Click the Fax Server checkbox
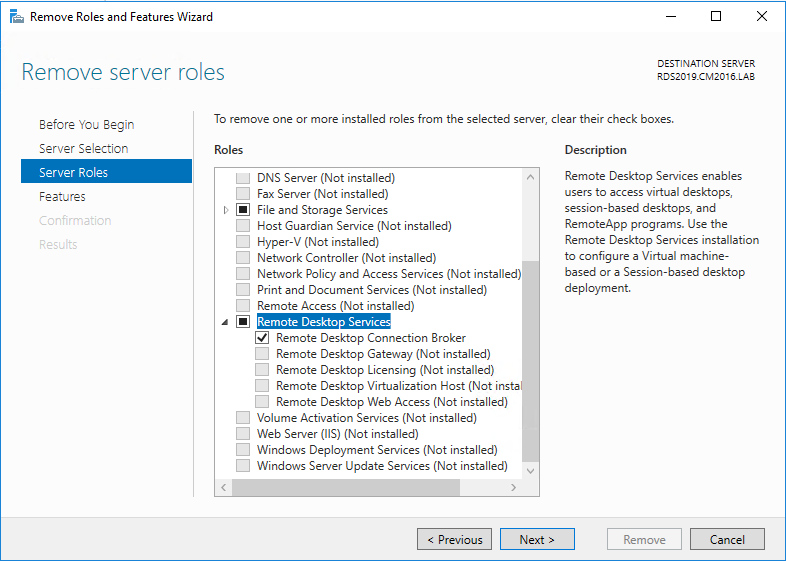Screen dimensions: 786x561 click(x=243, y=194)
